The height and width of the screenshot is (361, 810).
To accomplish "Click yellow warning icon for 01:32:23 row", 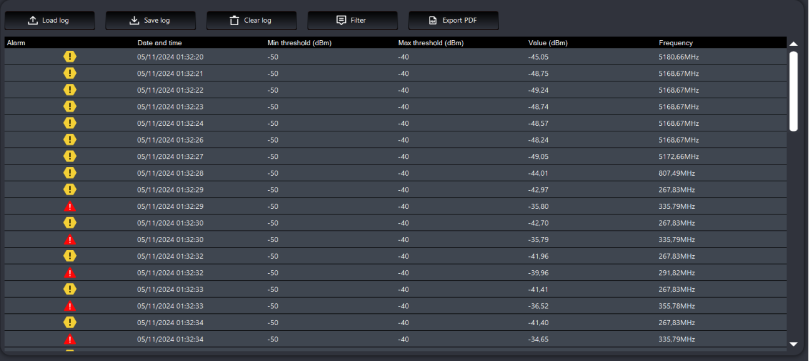I will (x=70, y=106).
